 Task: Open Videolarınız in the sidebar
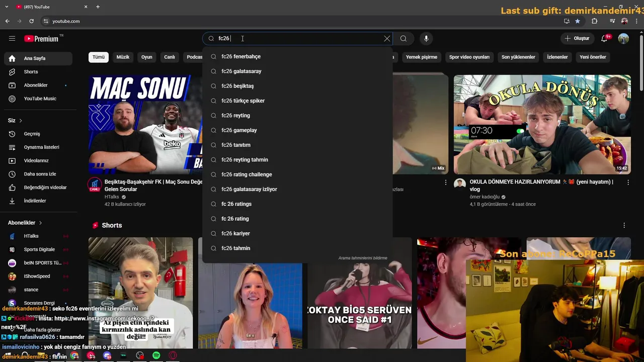tap(38, 160)
